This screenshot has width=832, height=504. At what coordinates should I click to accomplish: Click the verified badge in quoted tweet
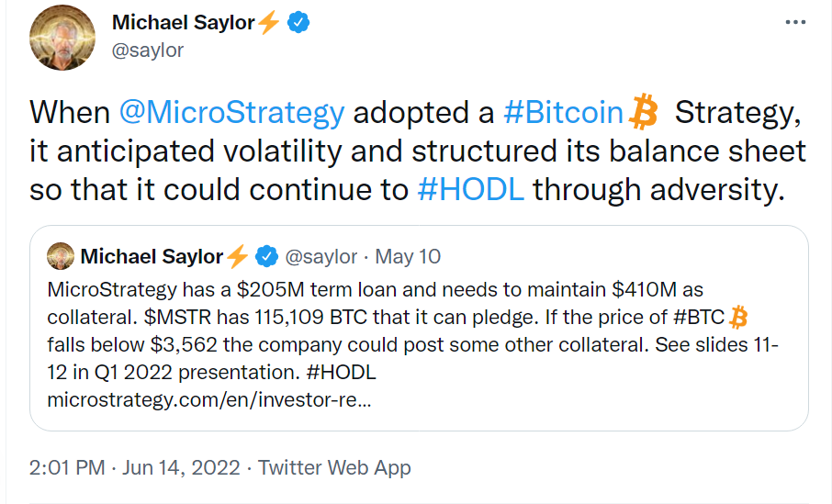pos(267,256)
